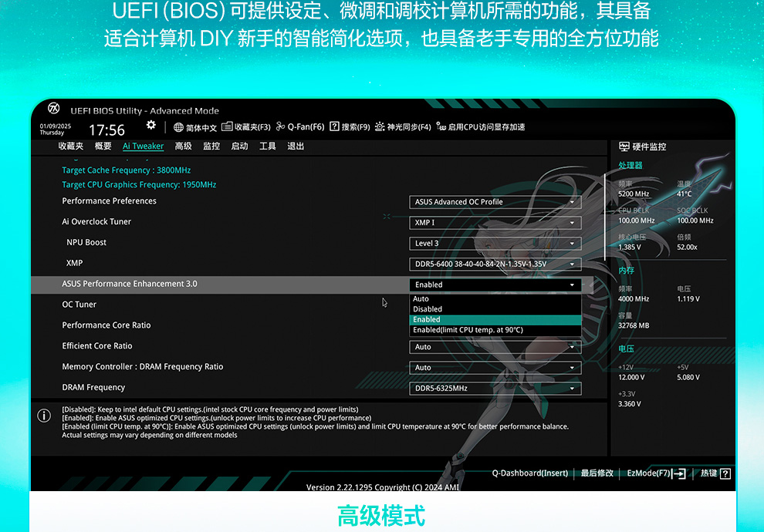
Task: Click the 52.00x multiplier value
Action: pos(687,247)
